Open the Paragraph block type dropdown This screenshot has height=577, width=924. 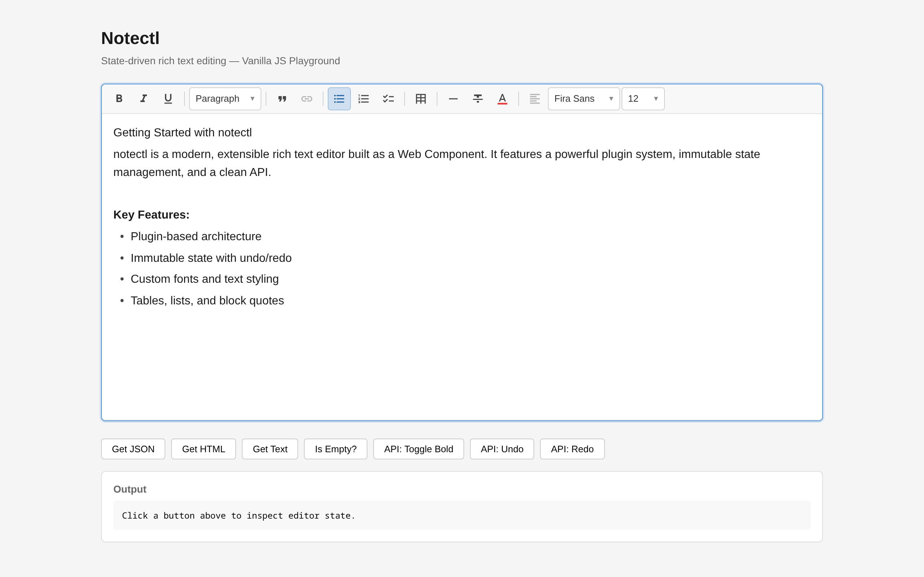point(225,99)
